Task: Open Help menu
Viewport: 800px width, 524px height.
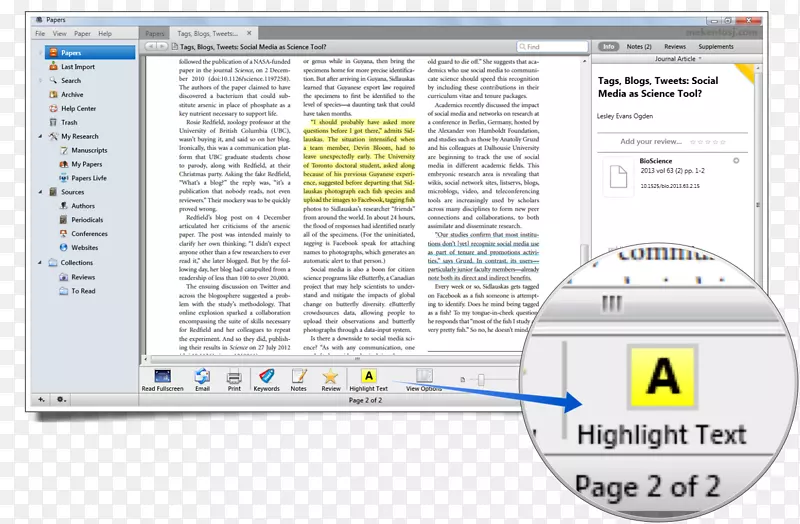Action: (105, 34)
